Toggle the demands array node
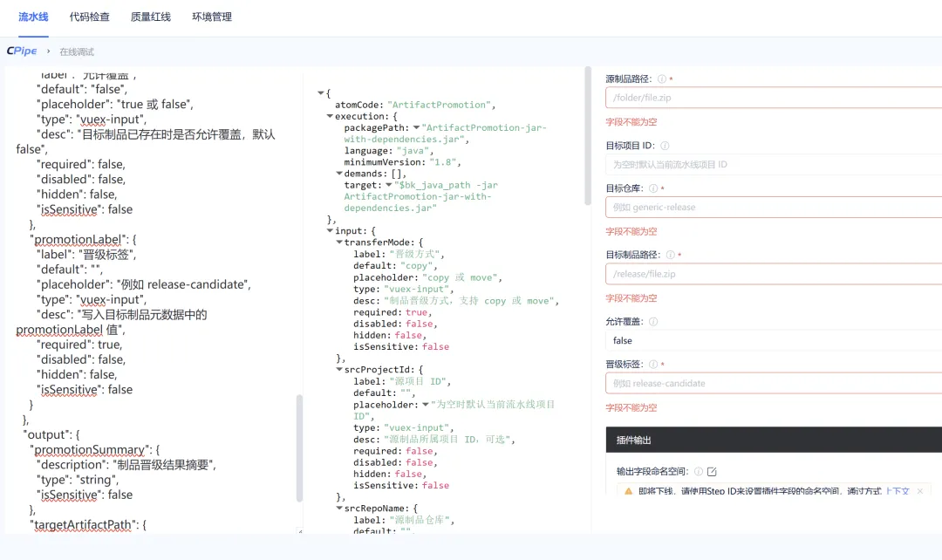Viewport: 942px width, 560px height. tap(338, 173)
